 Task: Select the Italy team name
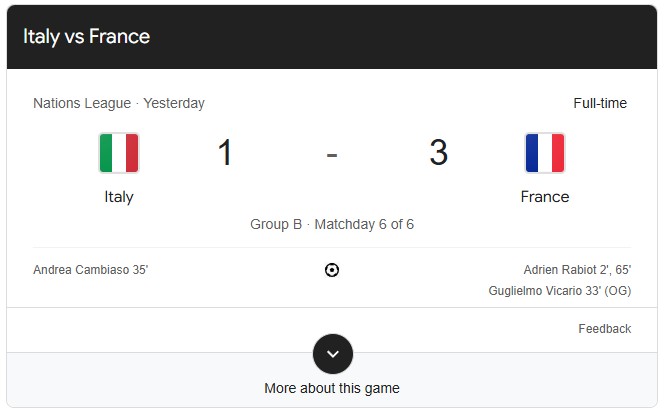(x=119, y=197)
